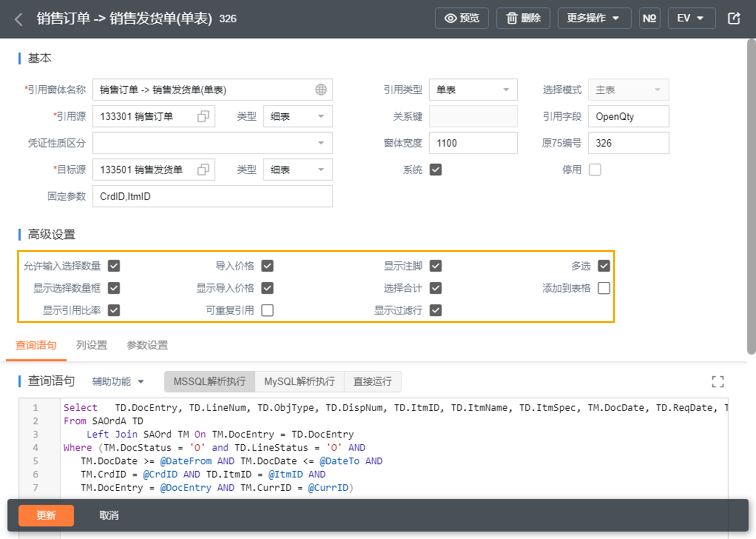This screenshot has height=539, width=756.
Task: Click the 引用源 field 133301 销售订单
Action: [154, 117]
